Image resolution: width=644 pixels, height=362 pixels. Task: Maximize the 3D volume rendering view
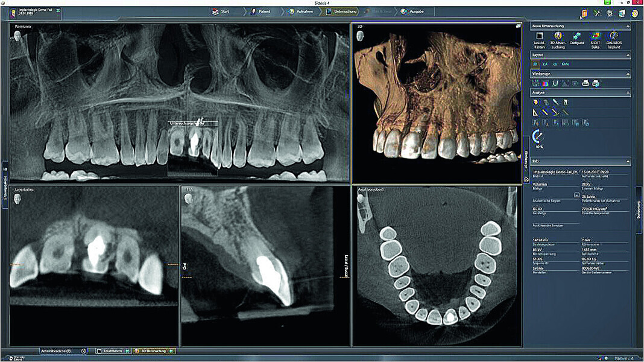pyautogui.click(x=518, y=27)
